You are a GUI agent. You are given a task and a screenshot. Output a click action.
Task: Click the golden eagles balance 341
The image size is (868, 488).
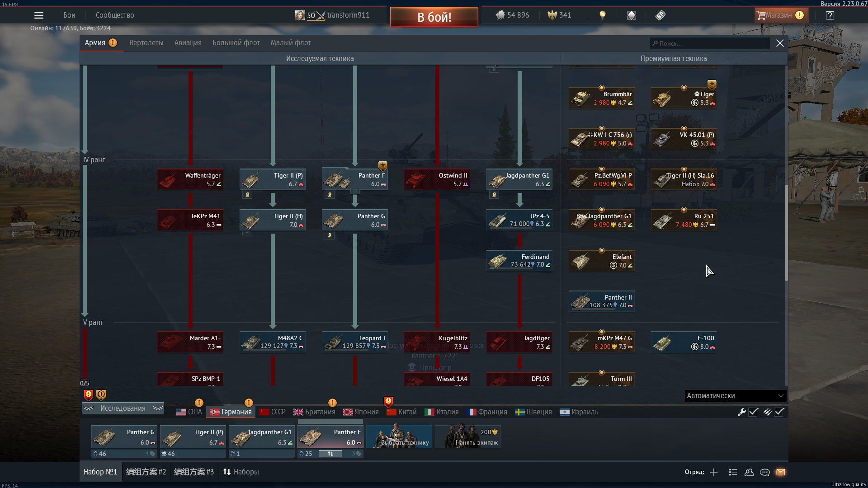coord(559,15)
